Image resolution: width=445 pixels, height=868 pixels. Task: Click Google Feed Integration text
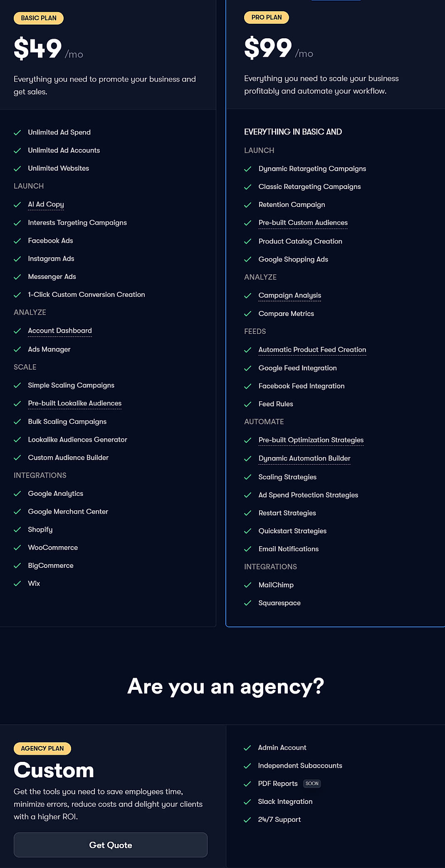[298, 368]
